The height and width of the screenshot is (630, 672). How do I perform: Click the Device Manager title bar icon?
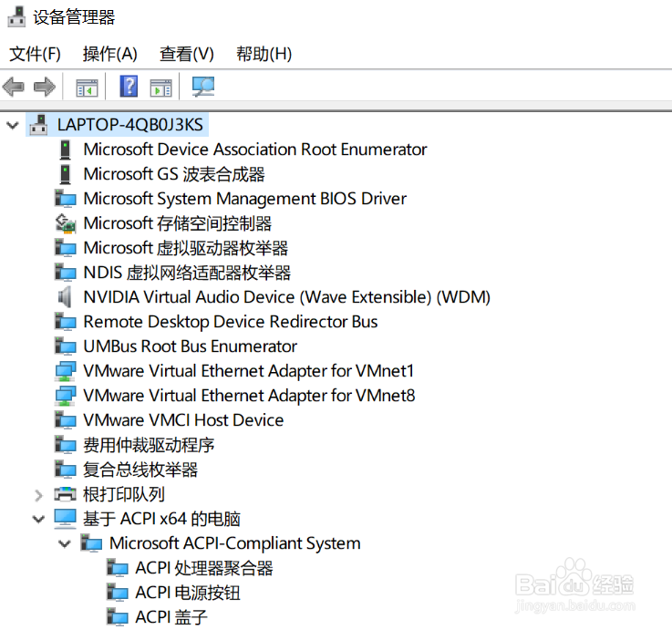[16, 17]
